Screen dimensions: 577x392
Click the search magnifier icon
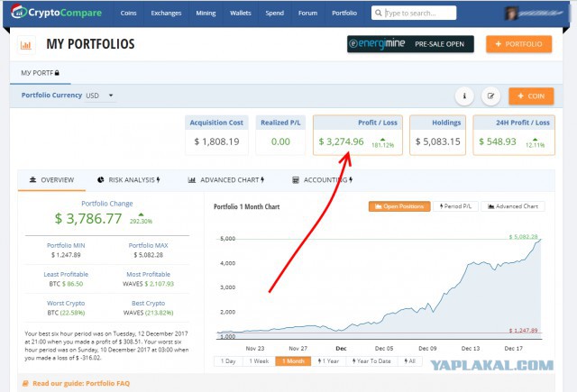click(379, 13)
